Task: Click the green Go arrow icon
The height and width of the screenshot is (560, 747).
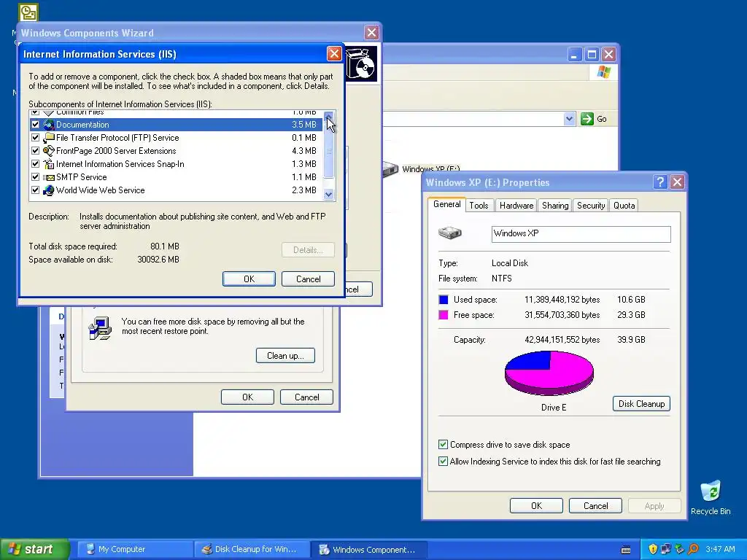Action: (587, 119)
